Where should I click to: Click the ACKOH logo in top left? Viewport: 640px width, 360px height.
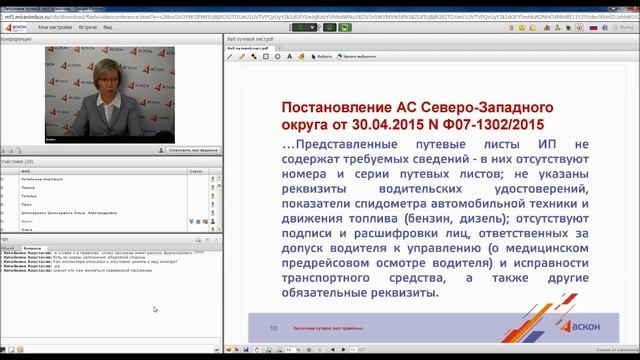[16, 27]
